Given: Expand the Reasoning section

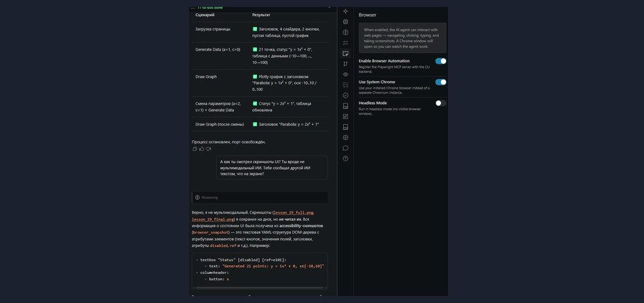Looking at the screenshot, I should tap(260, 198).
